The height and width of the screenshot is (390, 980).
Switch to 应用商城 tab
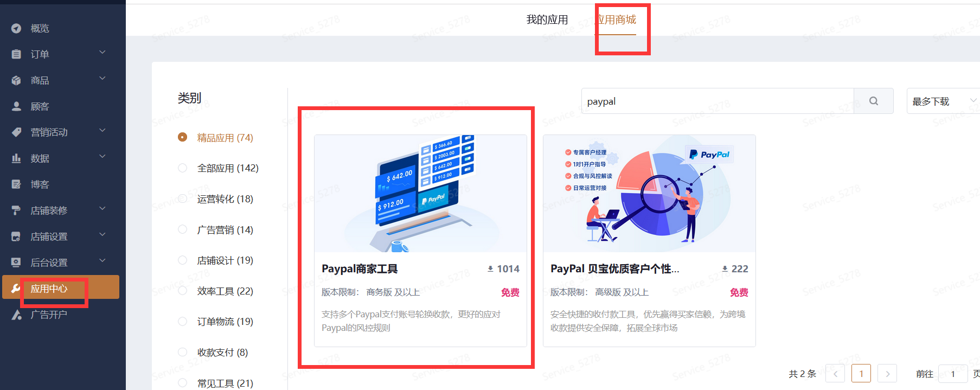pyautogui.click(x=616, y=20)
